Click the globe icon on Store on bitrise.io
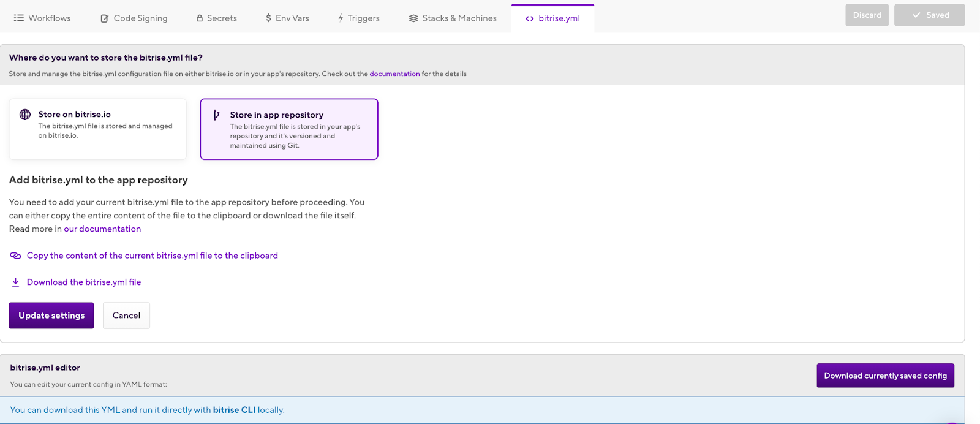 (25, 115)
